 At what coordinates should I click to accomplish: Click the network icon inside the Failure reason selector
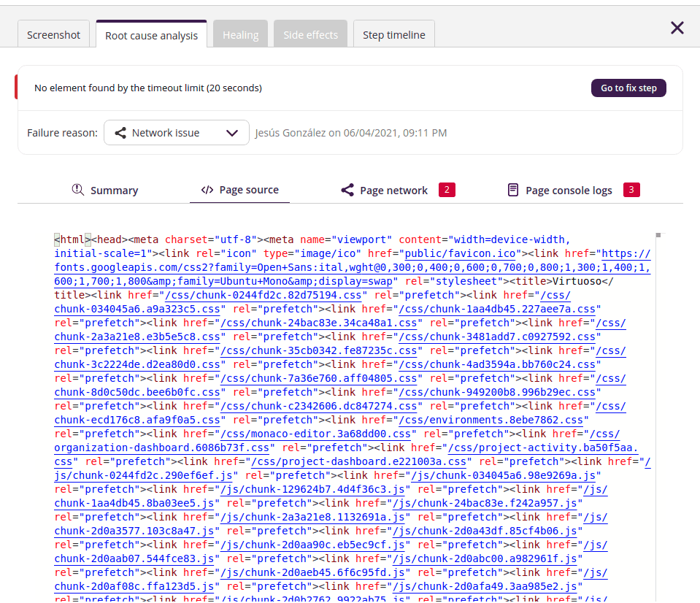(120, 132)
